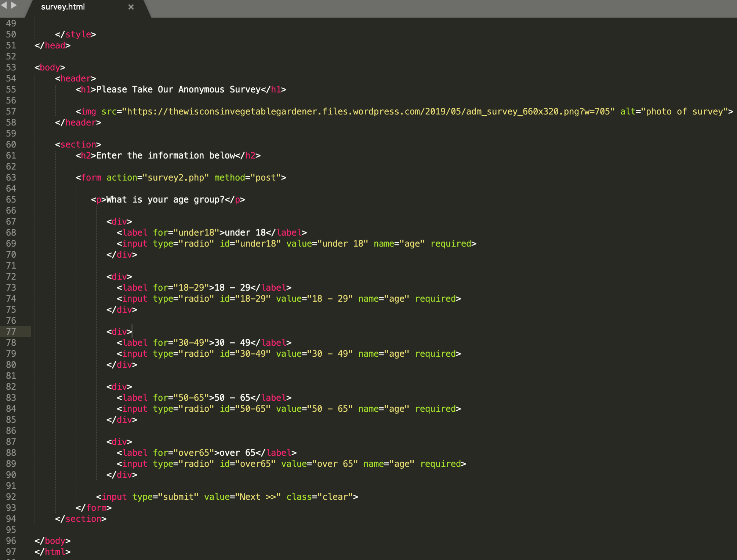Click the wordpress image URL on line 57
737x560 pixels.
(367, 111)
